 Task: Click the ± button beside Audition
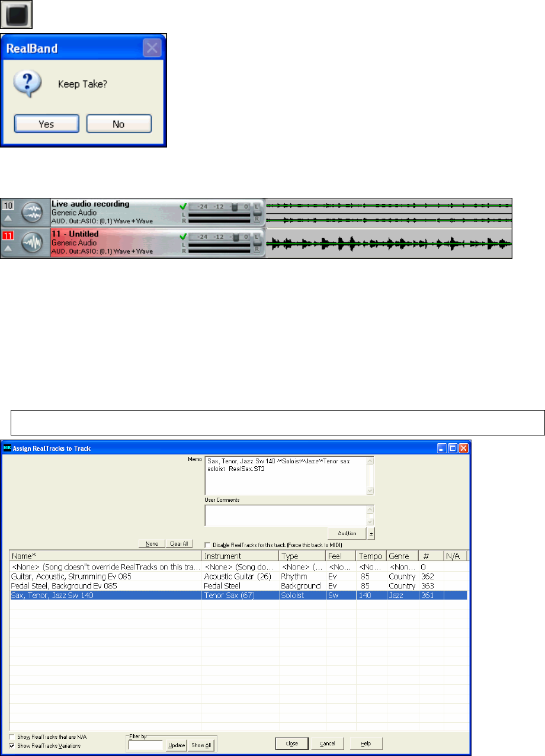[x=371, y=534]
